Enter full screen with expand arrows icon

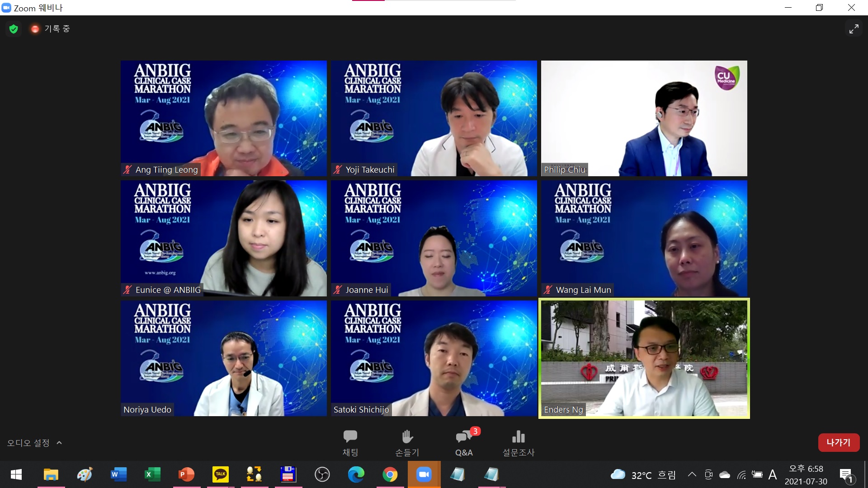coord(854,29)
